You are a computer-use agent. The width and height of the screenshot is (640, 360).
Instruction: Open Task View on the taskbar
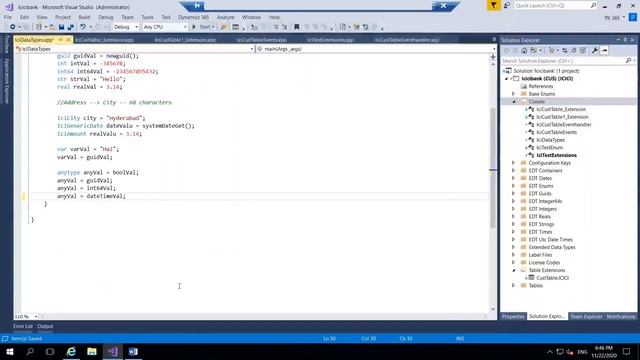point(50,352)
